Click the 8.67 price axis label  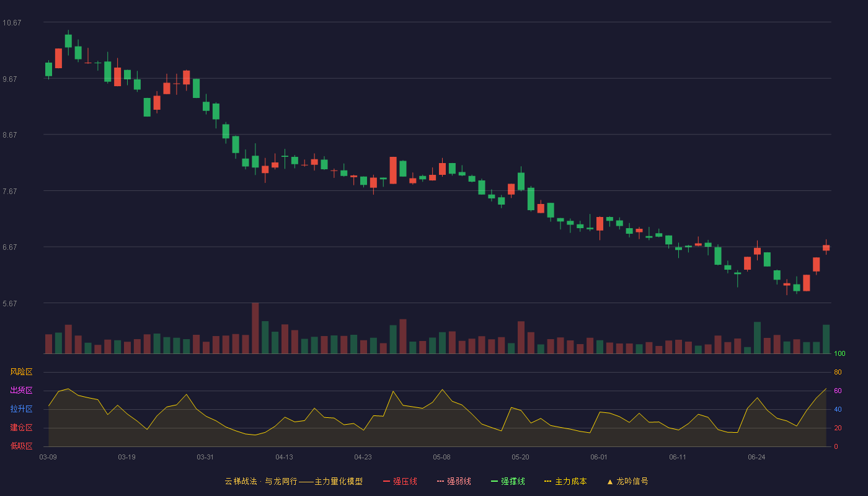10,135
